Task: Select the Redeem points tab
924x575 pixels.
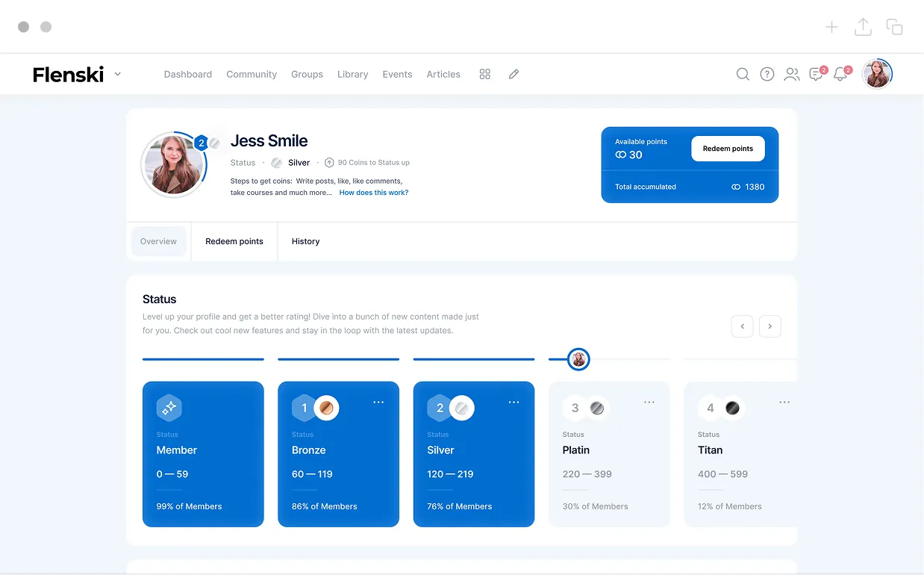Action: point(234,241)
